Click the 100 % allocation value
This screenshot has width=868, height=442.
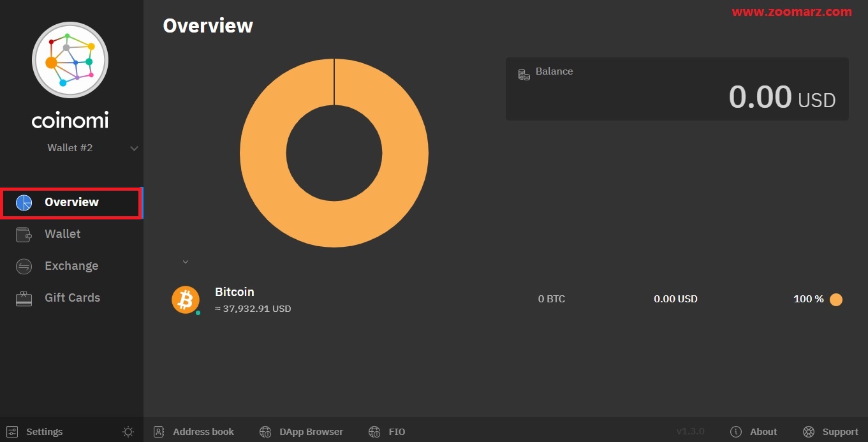point(809,299)
